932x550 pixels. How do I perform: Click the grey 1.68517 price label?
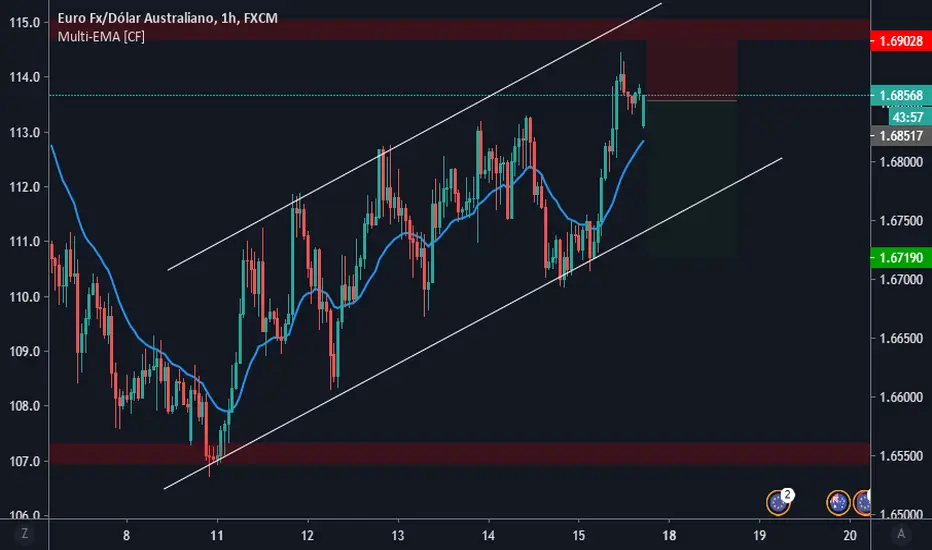900,136
